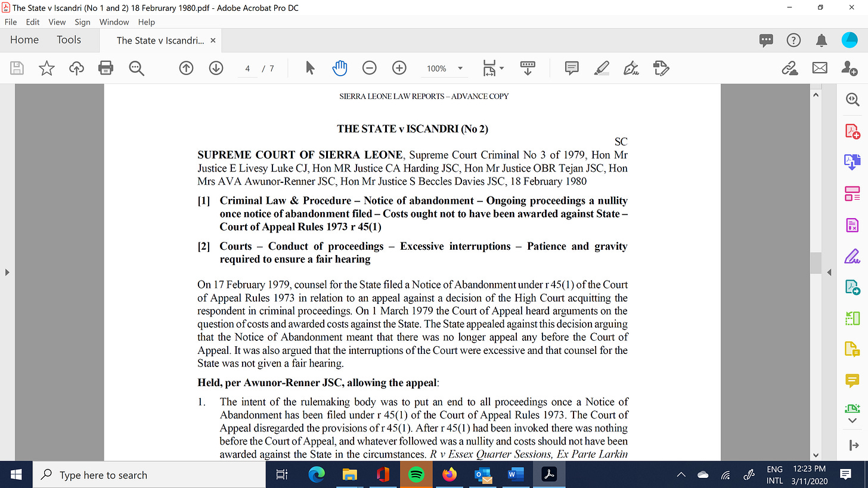
Task: Open Organize Pages tool in right pane
Action: point(852,193)
